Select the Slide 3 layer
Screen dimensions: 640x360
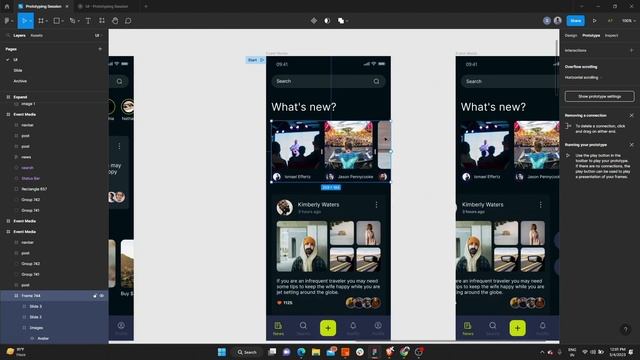pyautogui.click(x=36, y=306)
